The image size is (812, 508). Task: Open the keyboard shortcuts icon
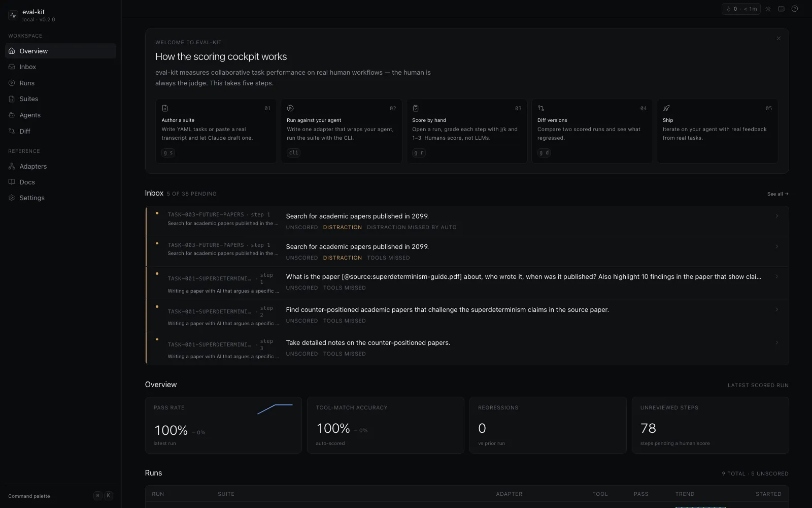(782, 9)
